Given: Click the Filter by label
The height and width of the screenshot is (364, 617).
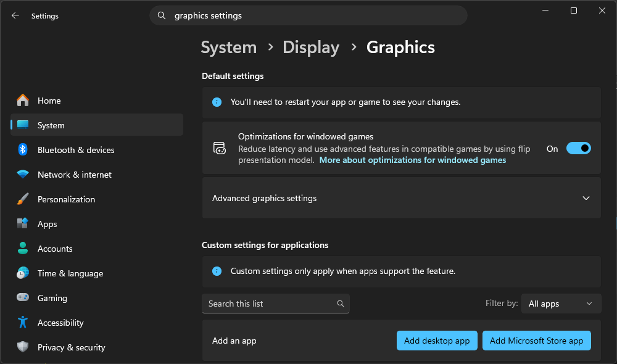Looking at the screenshot, I should [x=501, y=303].
